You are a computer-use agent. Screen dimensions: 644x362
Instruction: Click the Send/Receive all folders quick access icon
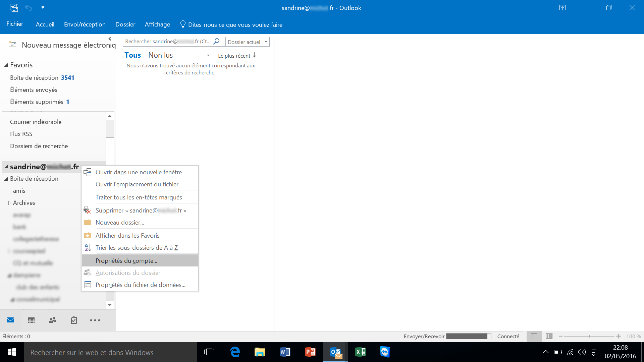click(14, 8)
